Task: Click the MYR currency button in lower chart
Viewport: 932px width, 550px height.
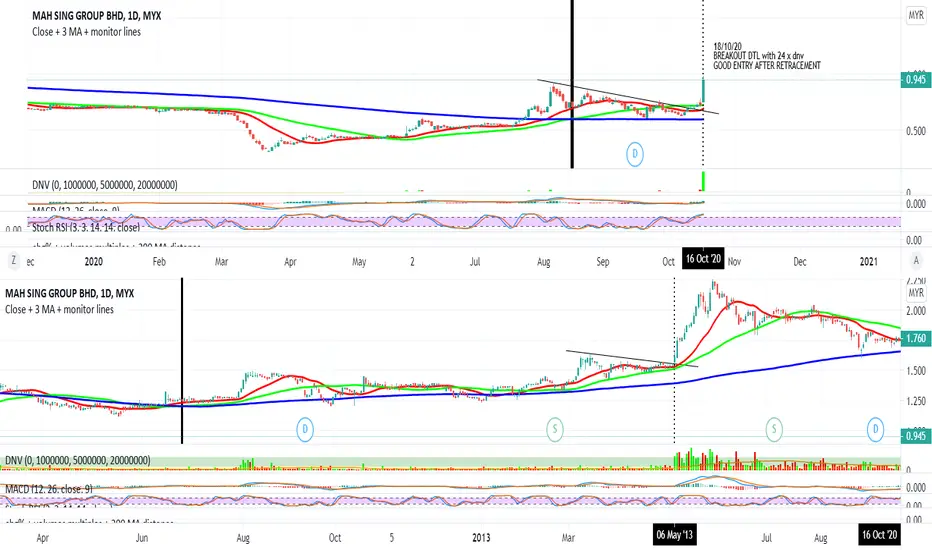Action: click(x=916, y=293)
